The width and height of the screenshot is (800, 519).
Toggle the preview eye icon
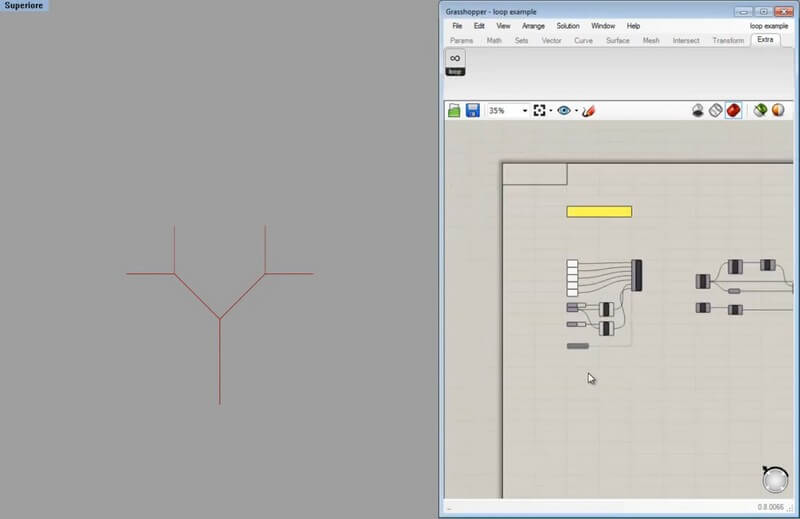click(564, 110)
